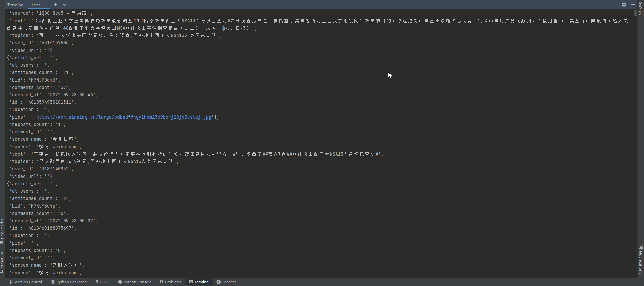The height and width of the screenshot is (286, 644).
Task: Open the Structure side panel
Action: (x=2, y=262)
